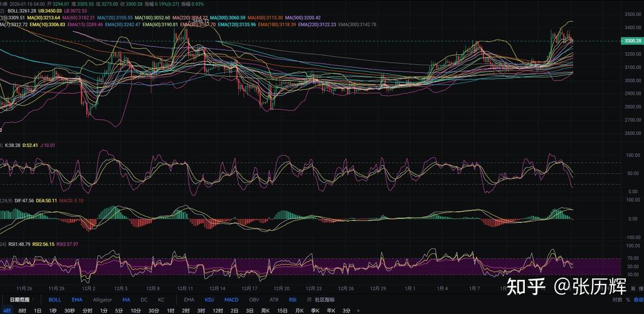The width and height of the screenshot is (644, 314).
Task: Toggle the MACD sub-chart indicator
Action: tap(231, 300)
